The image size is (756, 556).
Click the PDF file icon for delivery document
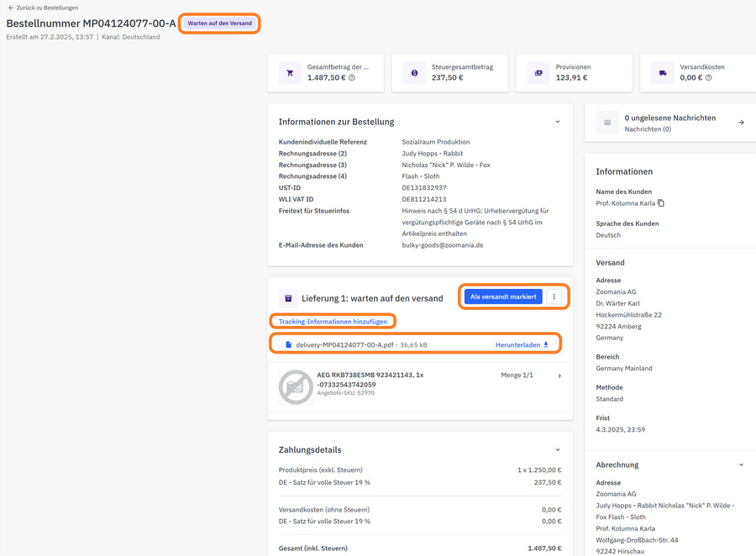click(x=288, y=344)
